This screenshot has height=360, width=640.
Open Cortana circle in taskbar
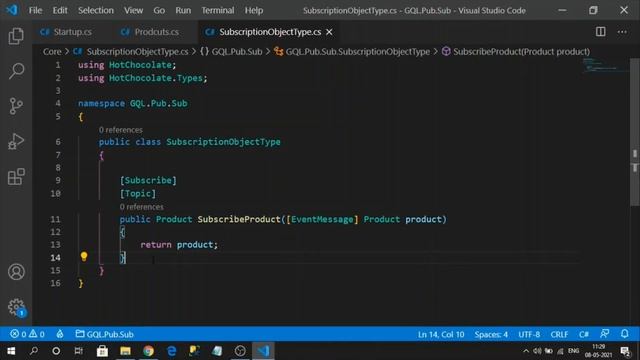click(56, 351)
